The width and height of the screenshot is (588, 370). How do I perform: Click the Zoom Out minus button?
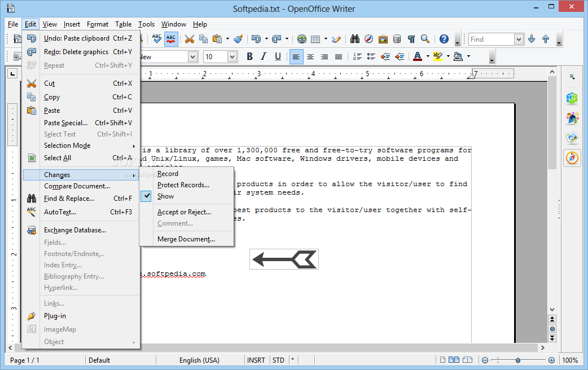(485, 360)
